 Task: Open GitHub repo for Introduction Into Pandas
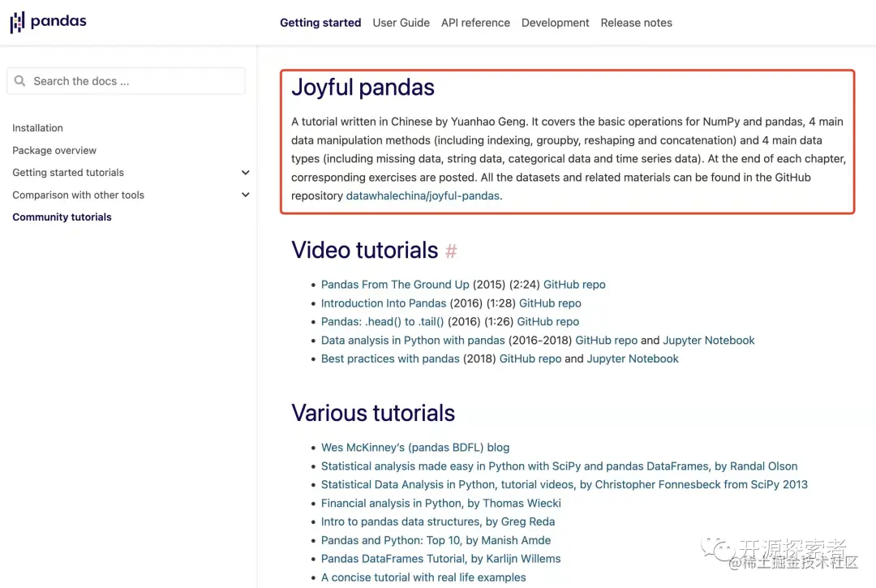point(550,303)
